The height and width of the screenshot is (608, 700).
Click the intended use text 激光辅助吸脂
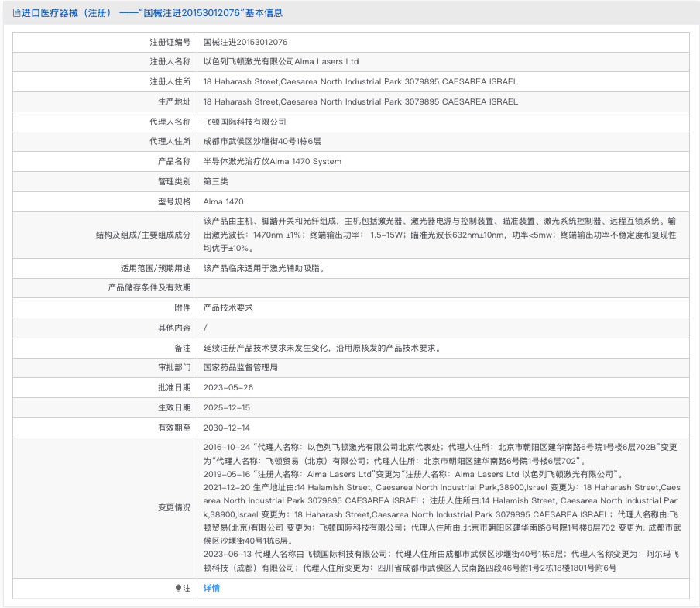tap(263, 268)
